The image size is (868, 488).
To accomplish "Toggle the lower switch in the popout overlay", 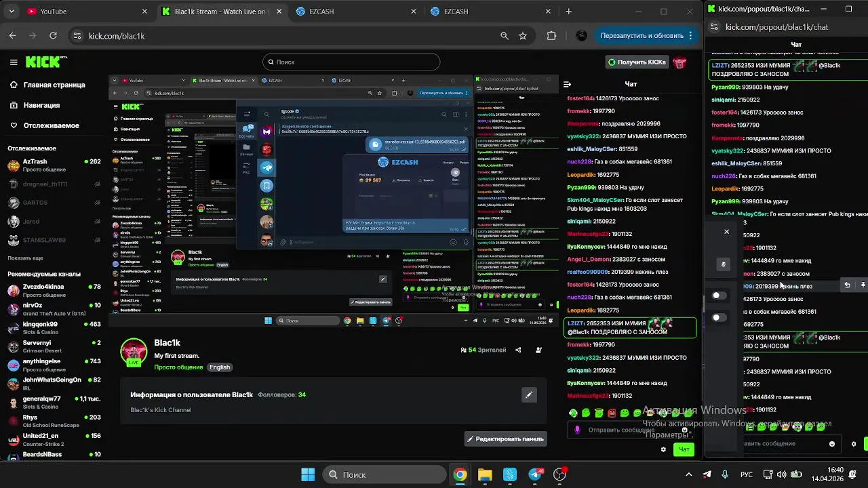I will tap(719, 317).
